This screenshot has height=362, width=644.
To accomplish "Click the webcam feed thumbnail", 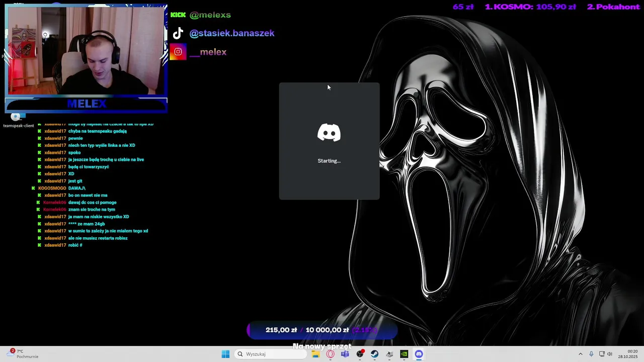I will [86, 50].
